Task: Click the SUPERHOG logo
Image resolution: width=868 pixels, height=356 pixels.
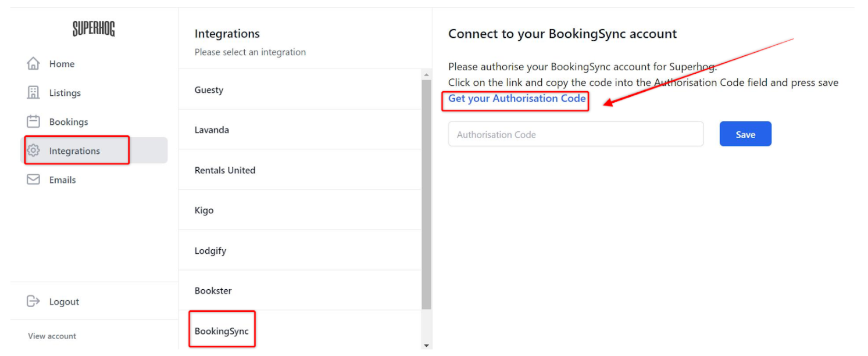Action: 94,28
